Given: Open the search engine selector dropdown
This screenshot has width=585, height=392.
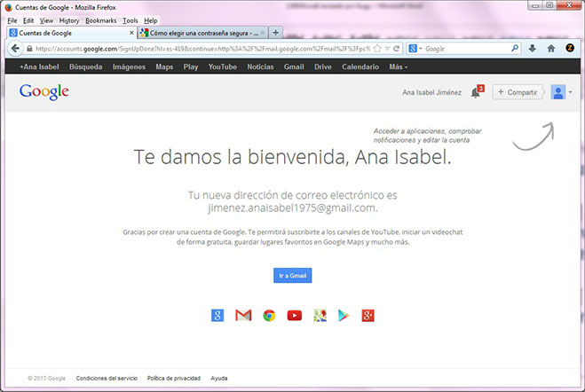Looking at the screenshot, I should [419, 48].
